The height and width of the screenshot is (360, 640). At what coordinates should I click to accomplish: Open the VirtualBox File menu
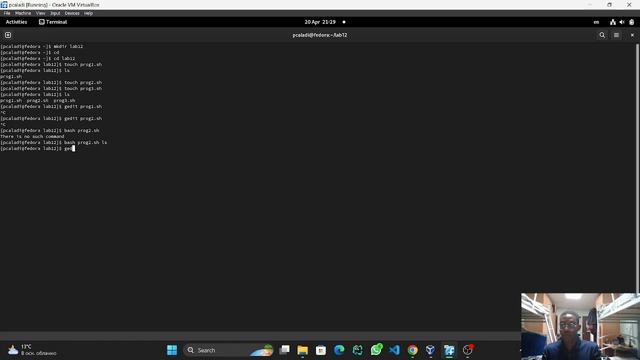(x=7, y=13)
